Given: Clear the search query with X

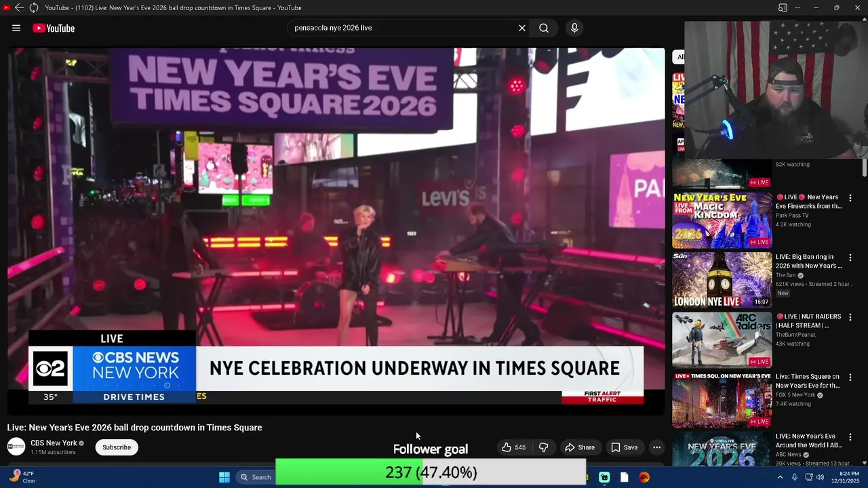Looking at the screenshot, I should 522,28.
